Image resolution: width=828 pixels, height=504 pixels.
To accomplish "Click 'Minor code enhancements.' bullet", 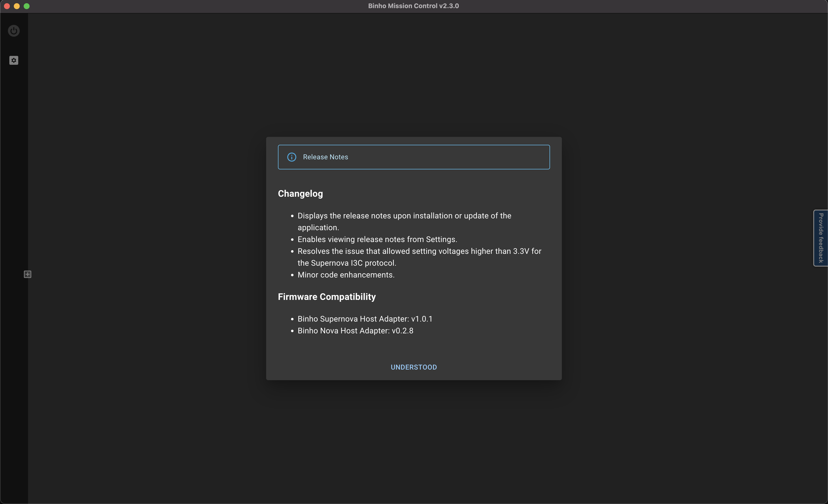I will click(x=346, y=275).
